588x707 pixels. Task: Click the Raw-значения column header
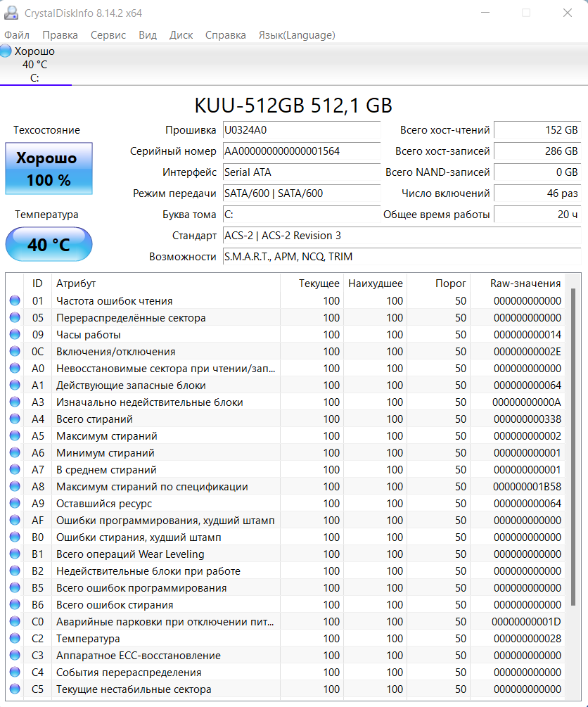[x=517, y=284]
